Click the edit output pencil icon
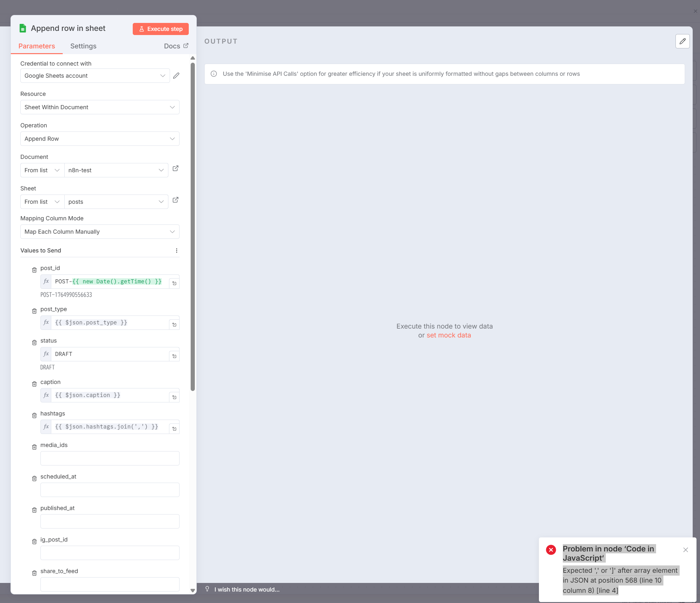Screen dimensions: 700x603 pos(682,41)
